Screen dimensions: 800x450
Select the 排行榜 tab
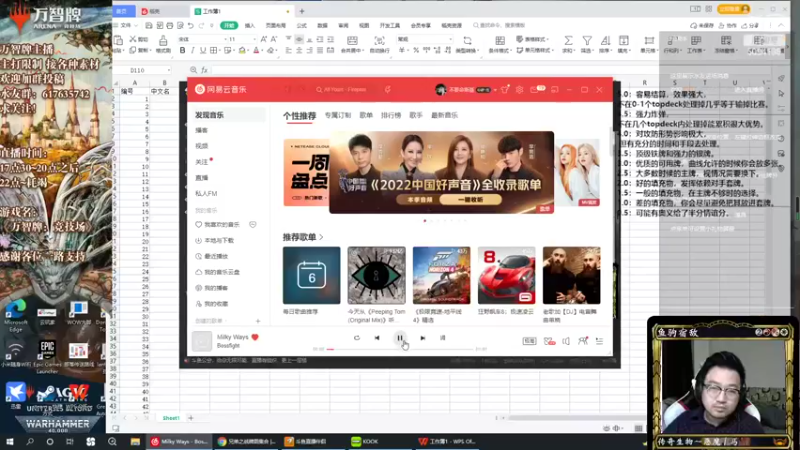click(391, 115)
